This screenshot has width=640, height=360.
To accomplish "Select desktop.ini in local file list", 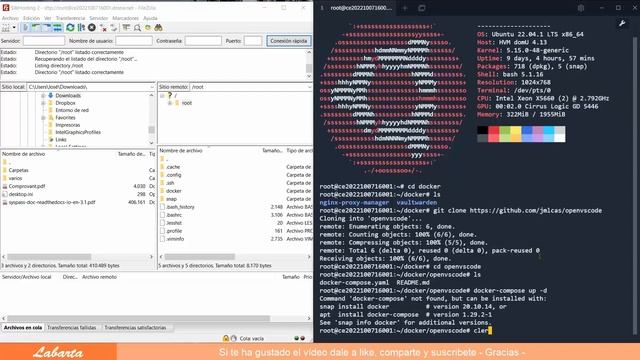I will pos(20,194).
